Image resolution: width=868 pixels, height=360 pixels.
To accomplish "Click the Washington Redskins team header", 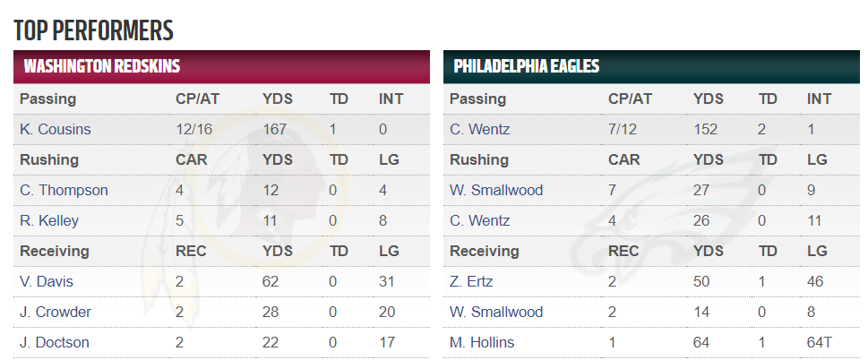I will pos(221,67).
